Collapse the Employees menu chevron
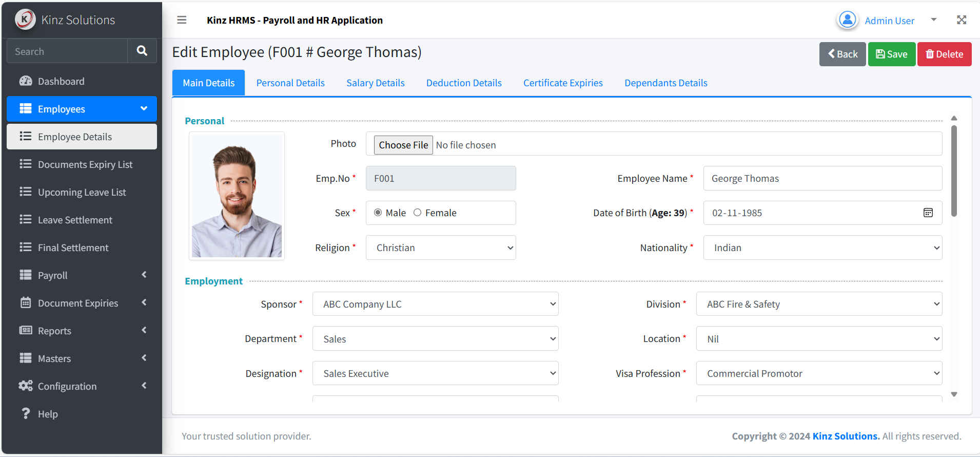Screen dimensions: 980x457 point(144,109)
